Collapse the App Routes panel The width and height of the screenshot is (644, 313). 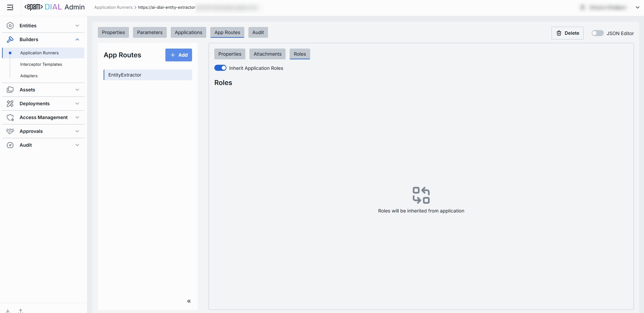coord(189,301)
